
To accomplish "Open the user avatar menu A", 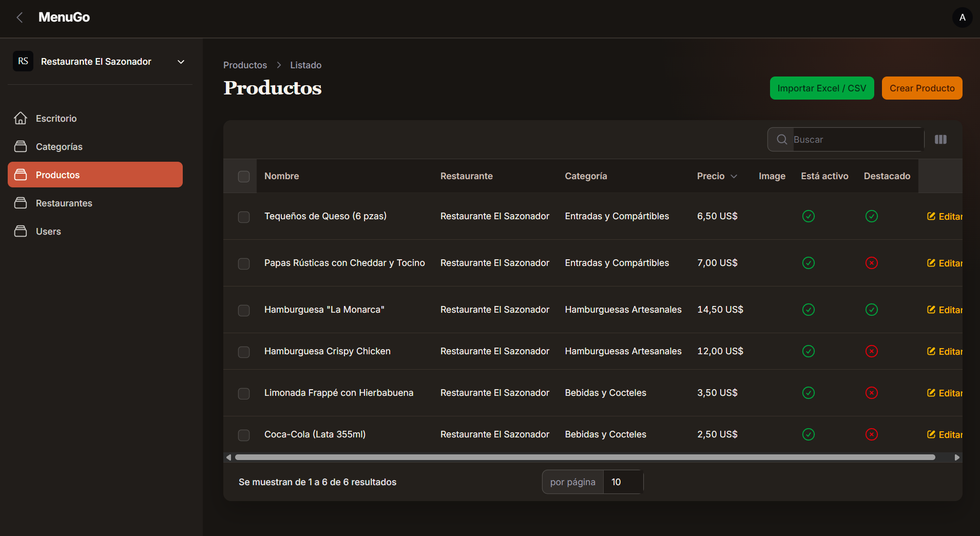I will (x=962, y=17).
